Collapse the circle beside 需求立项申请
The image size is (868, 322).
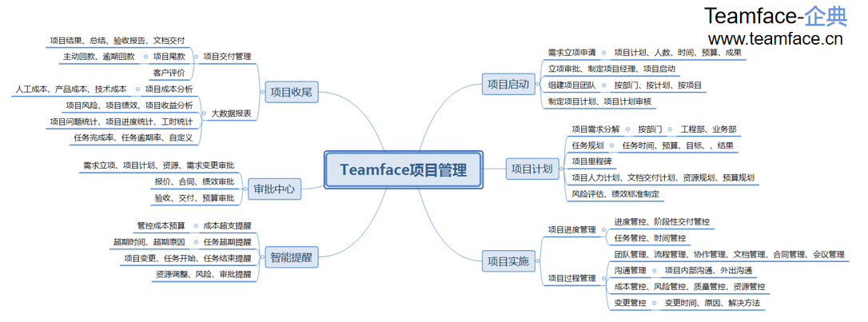pyautogui.click(x=603, y=54)
